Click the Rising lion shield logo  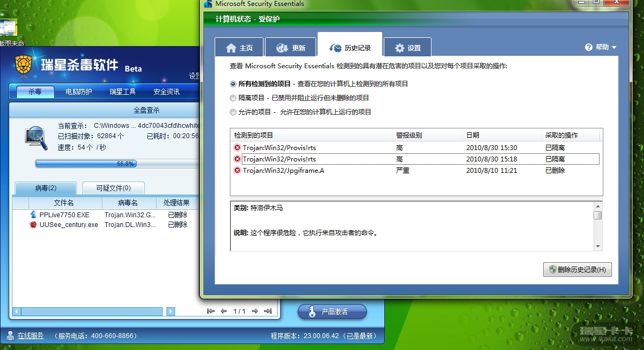[x=24, y=65]
